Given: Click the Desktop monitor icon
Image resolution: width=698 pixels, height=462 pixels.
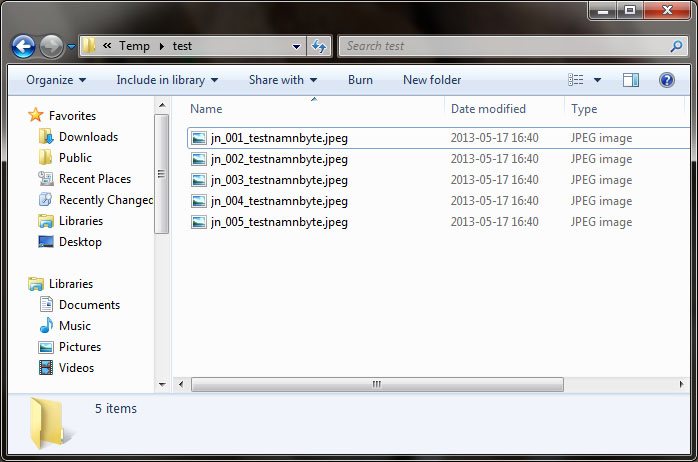Looking at the screenshot, I should (46, 242).
